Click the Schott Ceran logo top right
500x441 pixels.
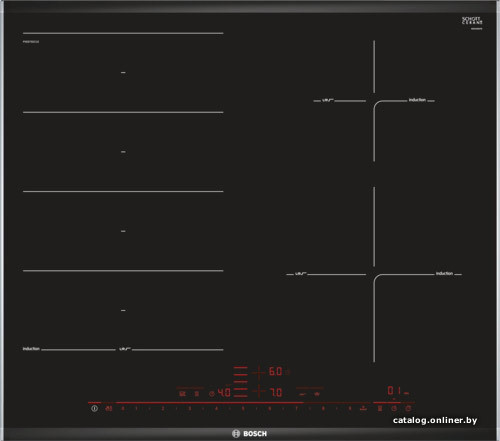pos(472,21)
